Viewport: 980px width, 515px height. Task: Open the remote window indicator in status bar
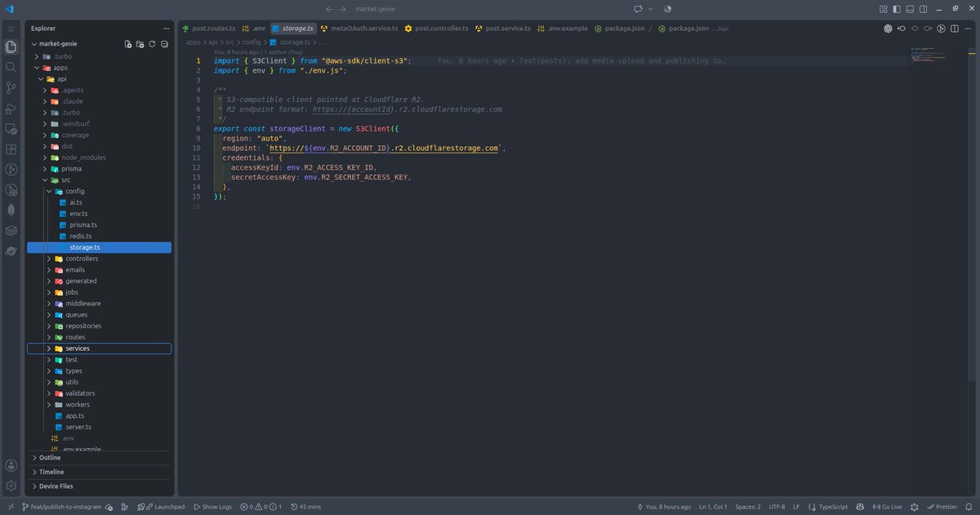pyautogui.click(x=11, y=507)
